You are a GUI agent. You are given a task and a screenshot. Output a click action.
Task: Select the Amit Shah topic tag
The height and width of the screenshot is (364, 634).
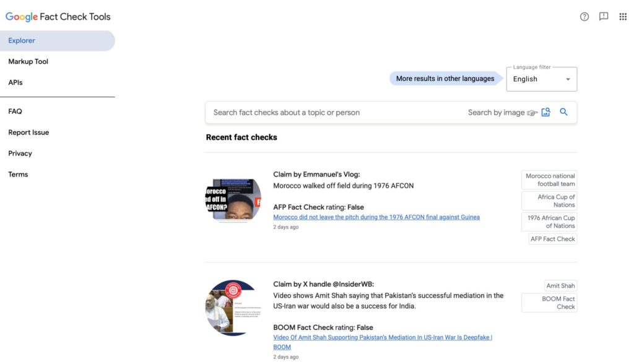point(560,286)
